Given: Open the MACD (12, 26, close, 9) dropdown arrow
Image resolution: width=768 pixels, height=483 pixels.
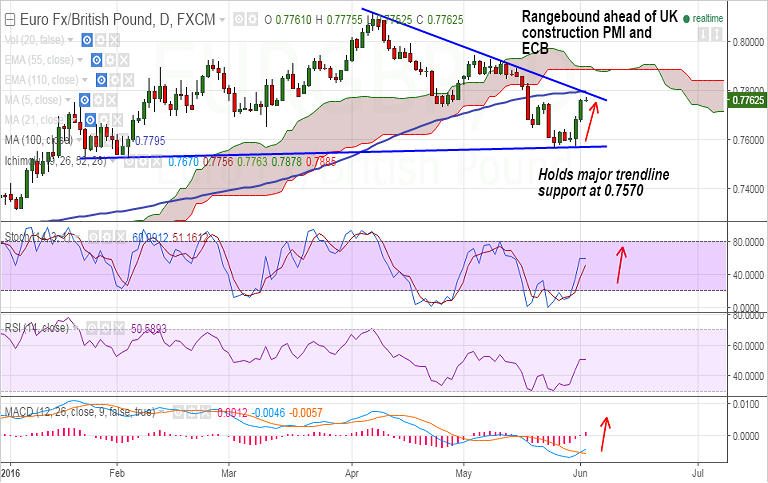Looking at the screenshot, I should (162, 412).
